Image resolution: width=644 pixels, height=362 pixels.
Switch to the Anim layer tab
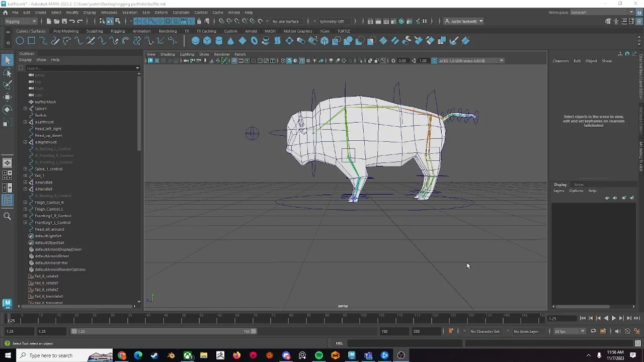[579, 185]
